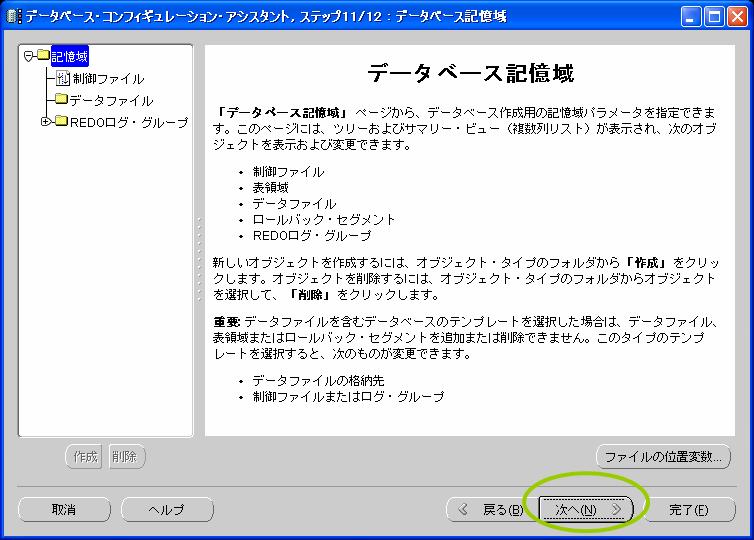Viewport: 754px width, 540px height.
Task: Go back with 戻る(B) button
Action: [490, 509]
